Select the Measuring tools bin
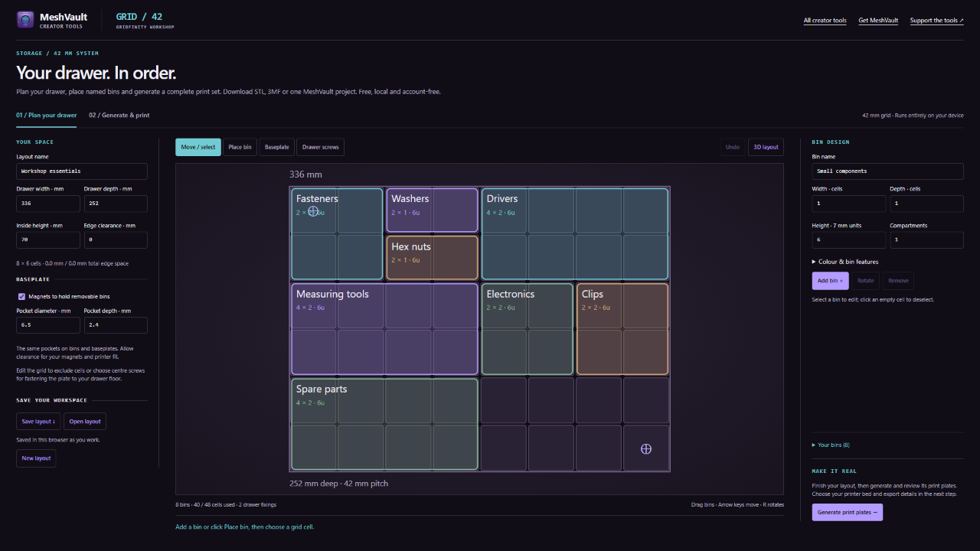The image size is (980, 551). tap(385, 329)
